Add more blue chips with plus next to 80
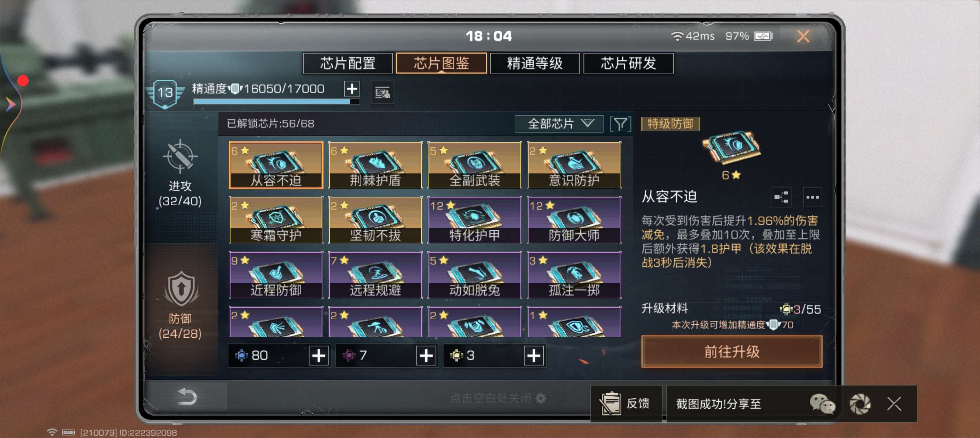This screenshot has height=438, width=980. [319, 355]
